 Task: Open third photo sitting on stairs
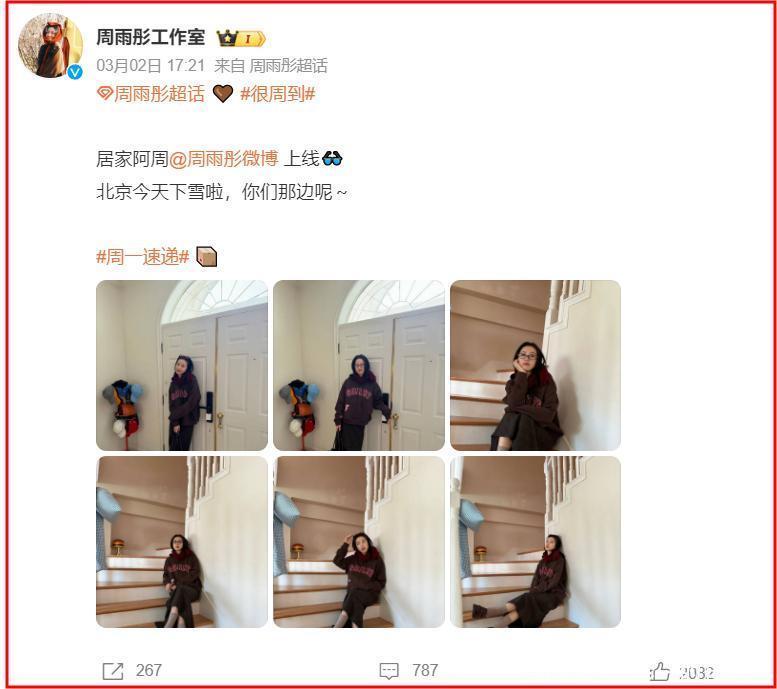(x=535, y=365)
